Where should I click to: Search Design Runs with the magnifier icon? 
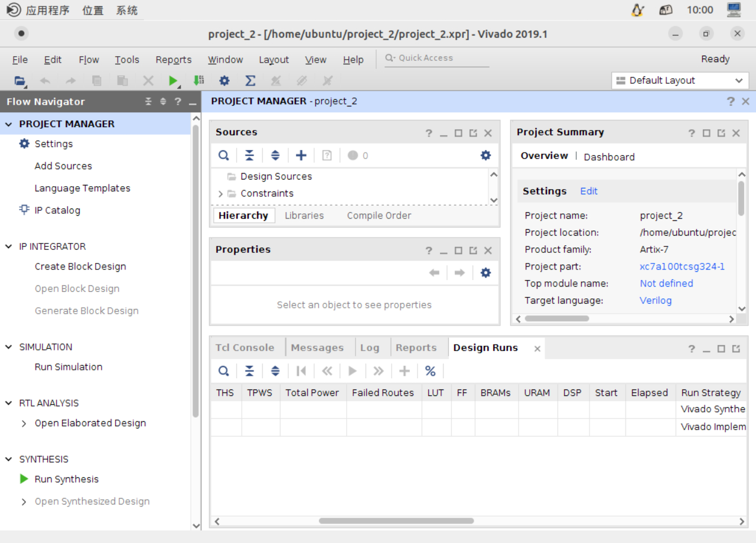pyautogui.click(x=224, y=371)
